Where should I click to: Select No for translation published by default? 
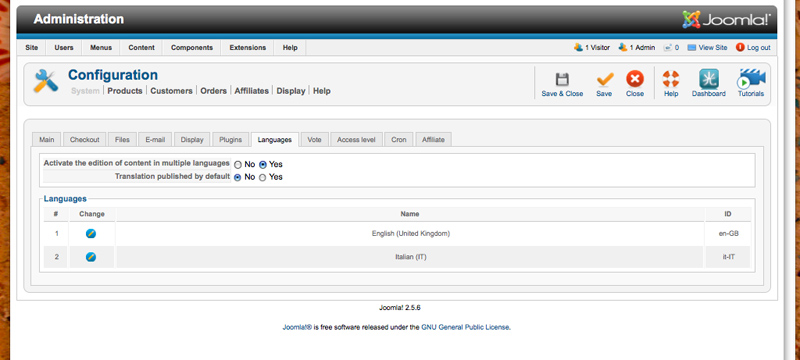[x=238, y=177]
